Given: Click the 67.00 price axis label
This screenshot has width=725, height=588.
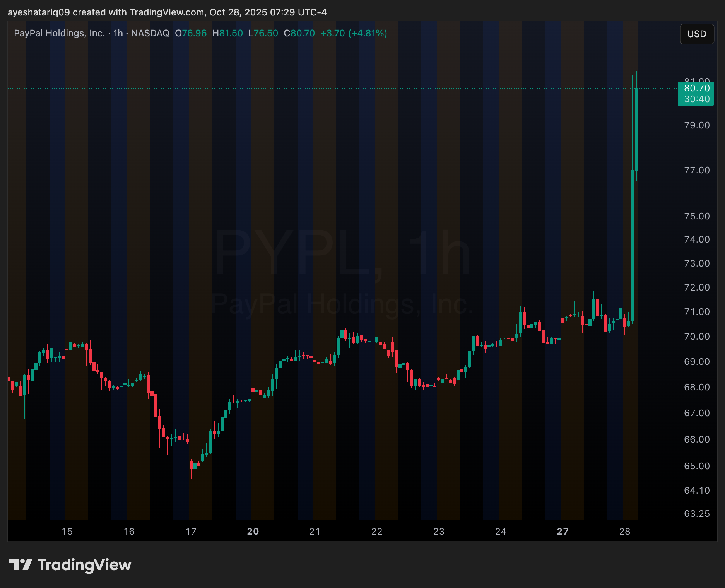Looking at the screenshot, I should point(697,413).
